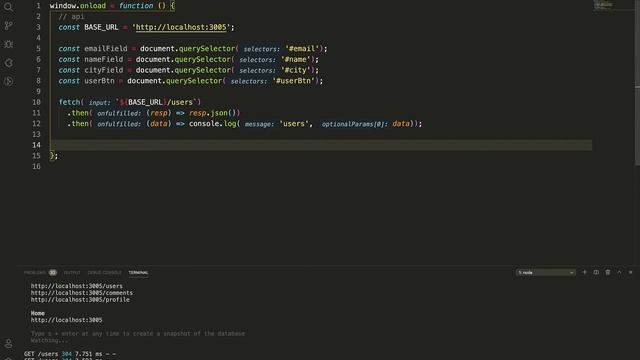Add a new terminal with the plus icon
Screen dimensions: 640x360
point(584,272)
